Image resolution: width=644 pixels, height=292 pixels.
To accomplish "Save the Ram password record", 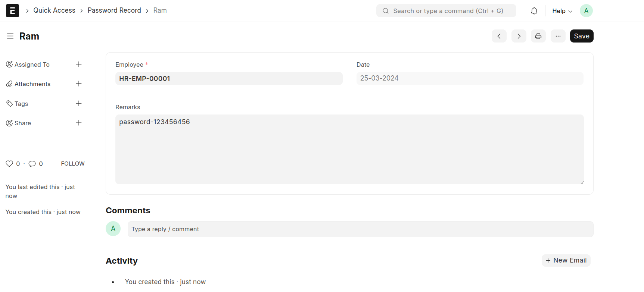I will point(582,36).
